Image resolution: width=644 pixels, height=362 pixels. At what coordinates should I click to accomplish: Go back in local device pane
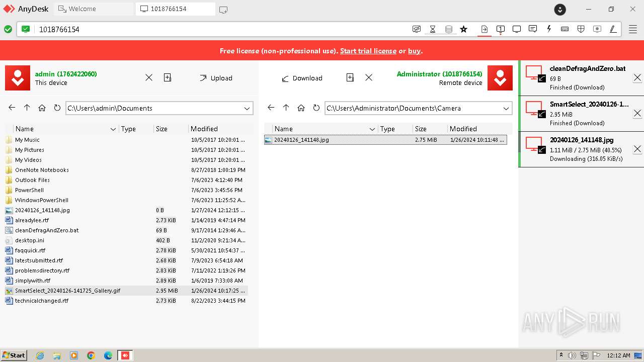tap(12, 108)
